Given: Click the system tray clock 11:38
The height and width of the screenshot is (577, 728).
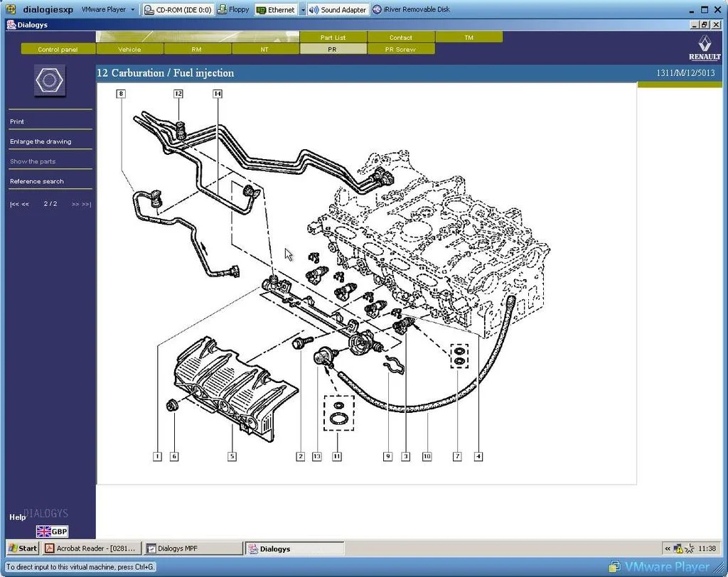Looking at the screenshot, I should (x=707, y=549).
